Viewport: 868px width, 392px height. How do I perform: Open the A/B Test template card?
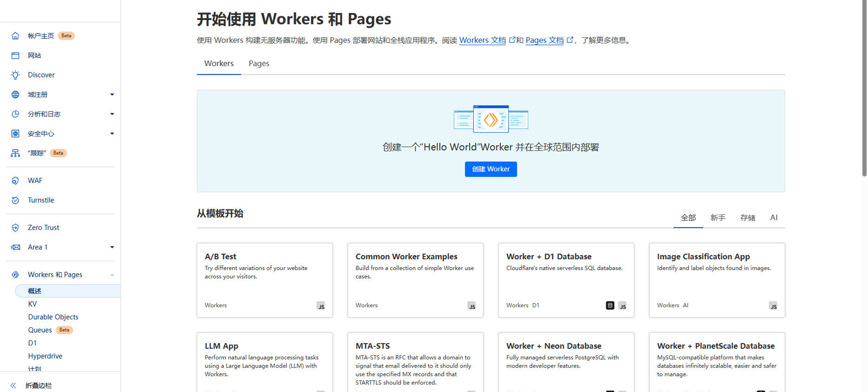click(265, 280)
